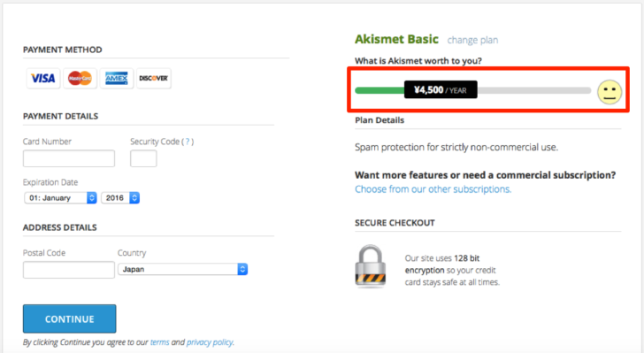Viewport: 644px width, 353px height.
Task: Open the change plan link
Action: coord(472,41)
